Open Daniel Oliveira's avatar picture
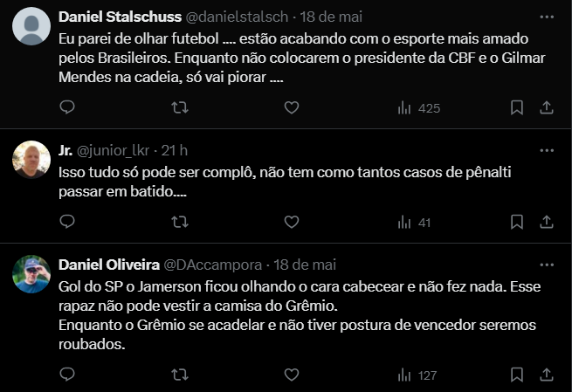 [31, 274]
